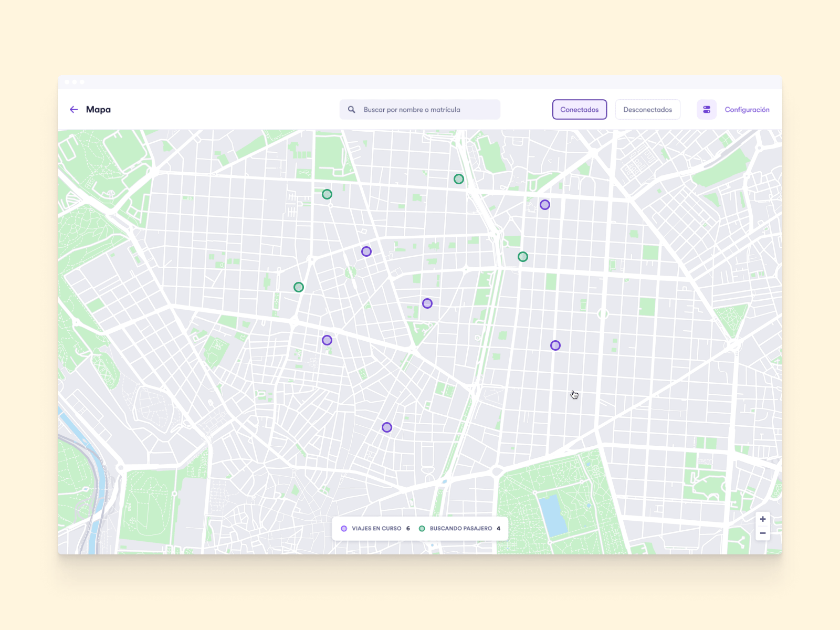Viewport: 840px width, 630px height.
Task: Select the Mapa title in the header
Action: 98,109
